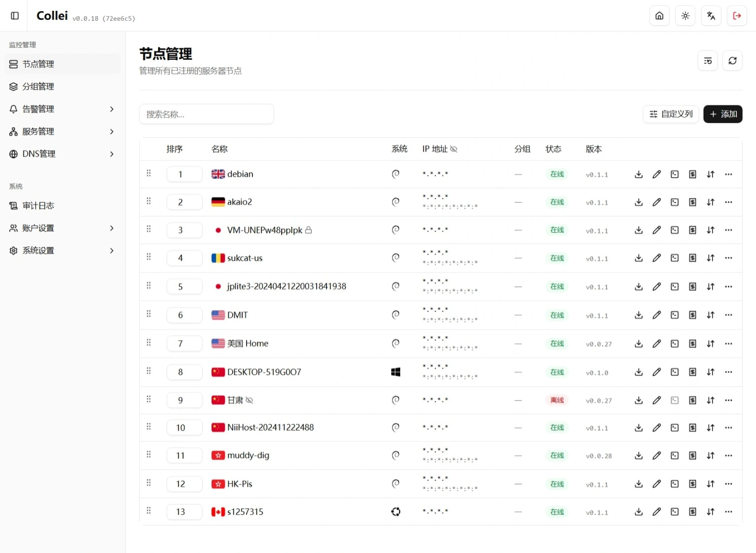Screen dimensions: 756x553
Task: Click download icon in debian row
Action: click(x=638, y=174)
